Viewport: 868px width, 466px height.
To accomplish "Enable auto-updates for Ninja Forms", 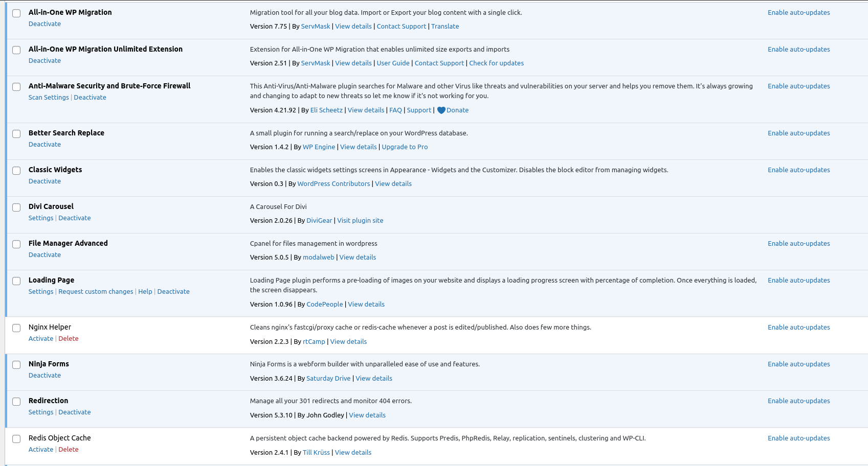I will coord(798,364).
